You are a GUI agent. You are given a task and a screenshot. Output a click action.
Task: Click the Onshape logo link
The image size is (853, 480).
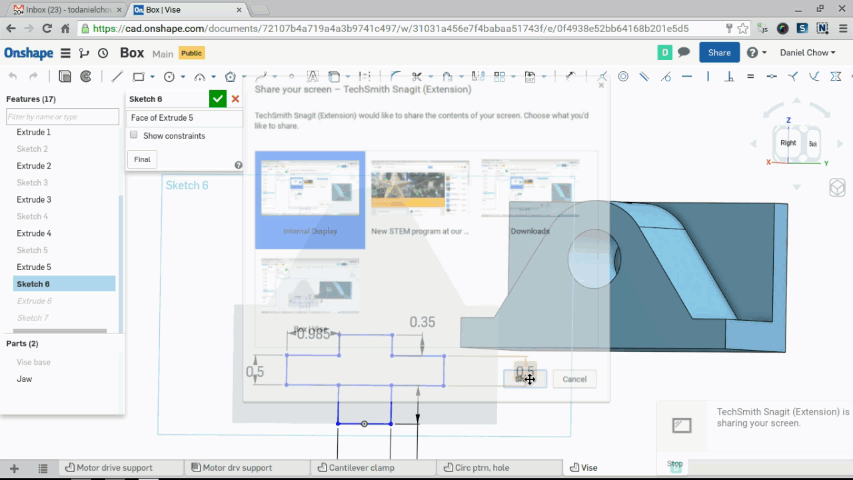(29, 53)
